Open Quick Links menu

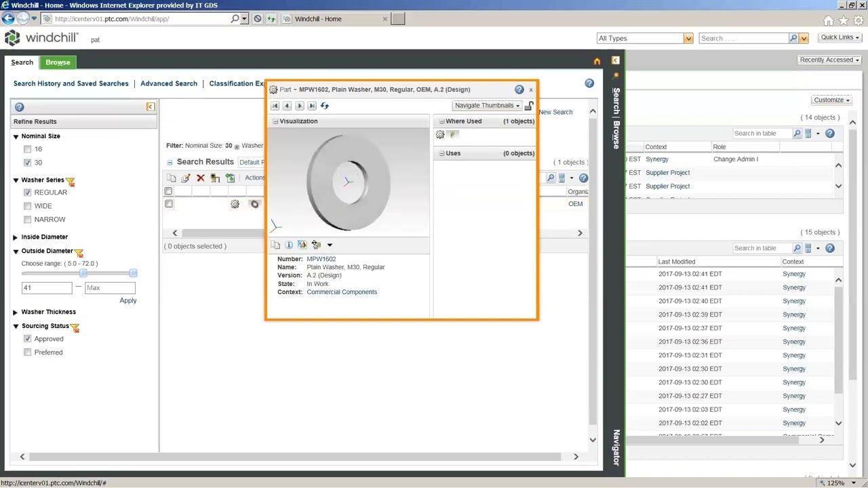[840, 37]
